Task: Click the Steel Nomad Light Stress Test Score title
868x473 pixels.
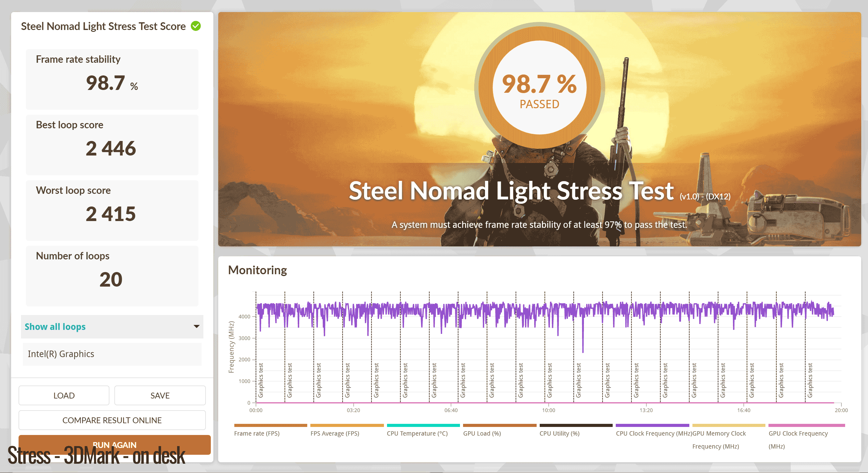Action: point(104,26)
